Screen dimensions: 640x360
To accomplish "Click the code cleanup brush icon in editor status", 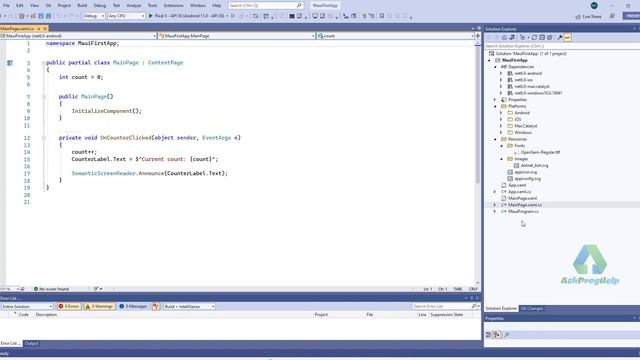I will coord(96,289).
